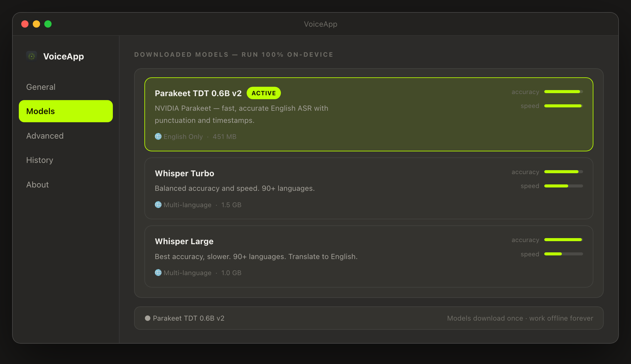Activate the Whisper Turbo model title
The height and width of the screenshot is (364, 631).
(x=184, y=174)
